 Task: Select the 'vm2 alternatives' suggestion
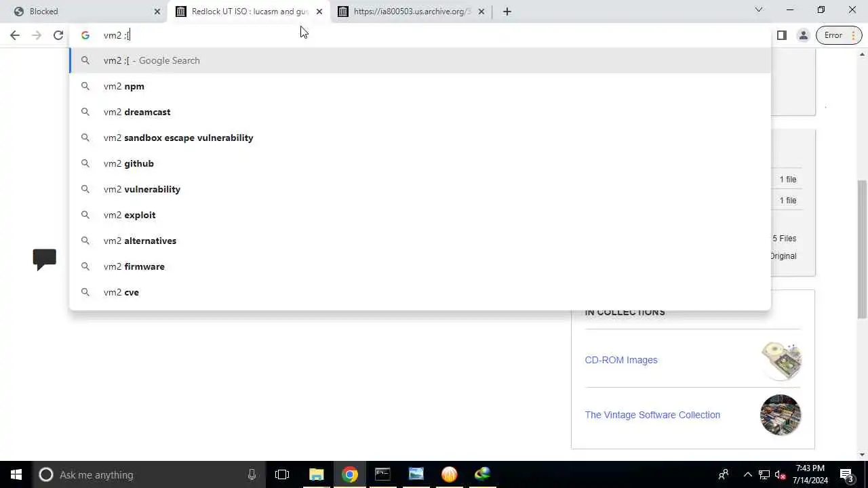click(x=420, y=241)
